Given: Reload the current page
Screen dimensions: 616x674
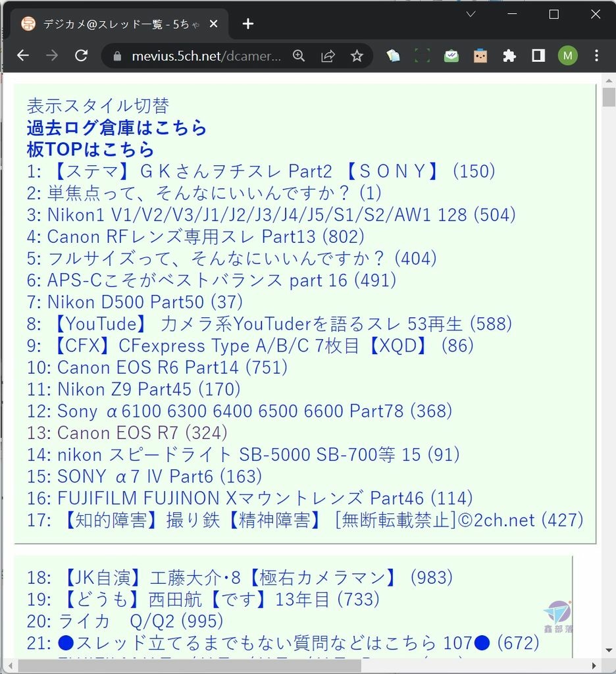Looking at the screenshot, I should [x=81, y=55].
